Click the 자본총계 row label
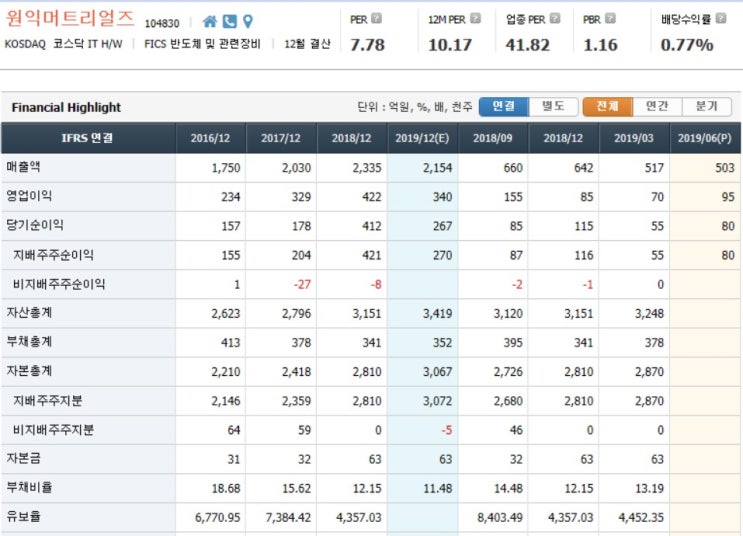The width and height of the screenshot is (743, 536). 29,371
